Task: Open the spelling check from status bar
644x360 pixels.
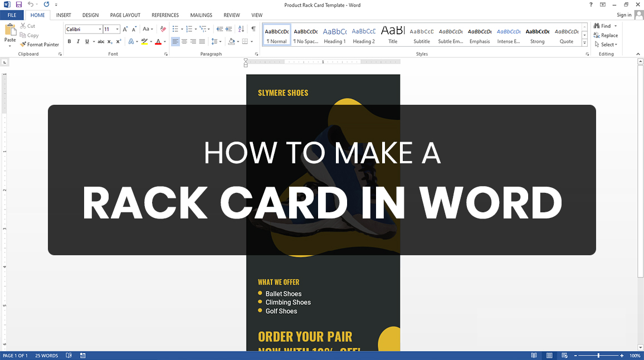Action: click(69, 355)
